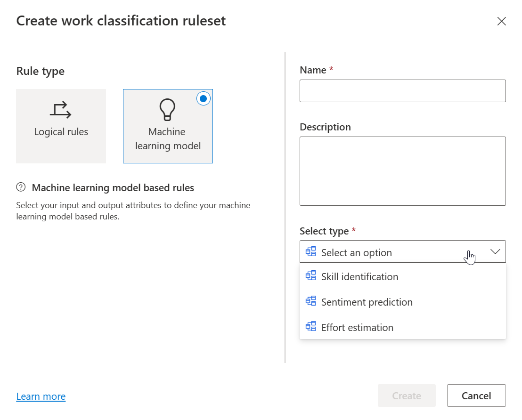
Task: Click the icon beside Effort estimation
Action: coord(310,327)
